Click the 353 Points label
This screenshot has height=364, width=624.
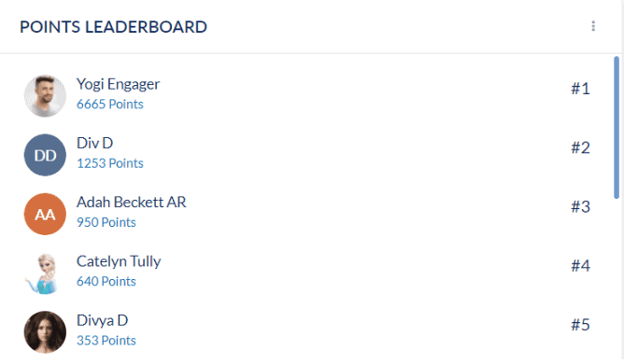pos(106,341)
